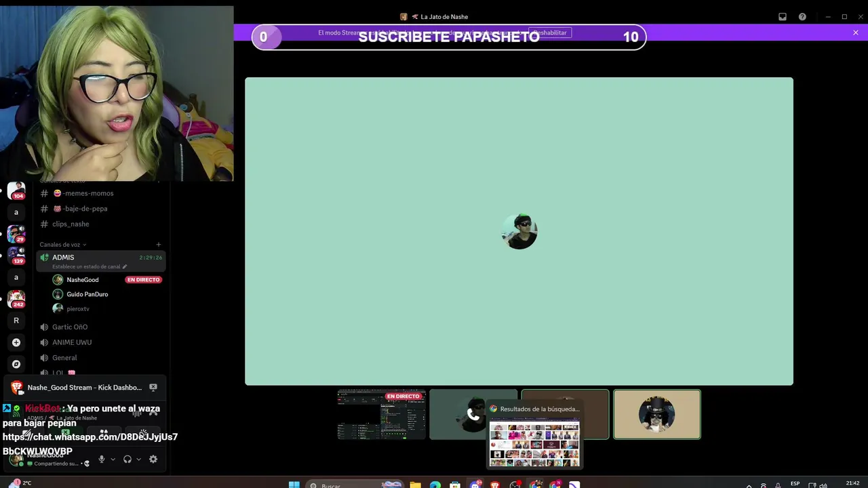This screenshot has width=868, height=488.
Task: Open Brave browser from the taskbar
Action: (x=495, y=485)
